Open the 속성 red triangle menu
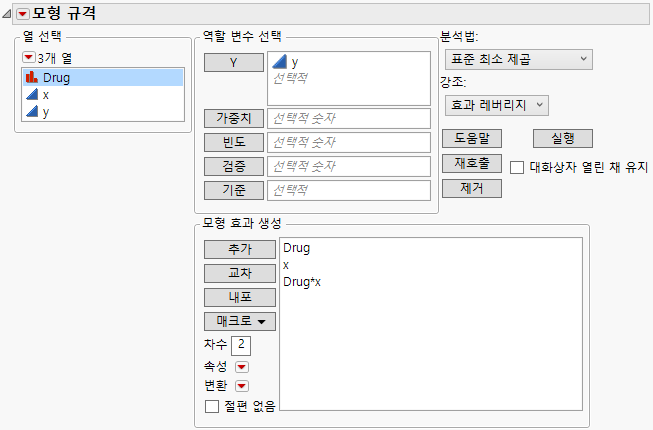Image resolution: width=653 pixels, height=430 pixels. click(x=242, y=367)
